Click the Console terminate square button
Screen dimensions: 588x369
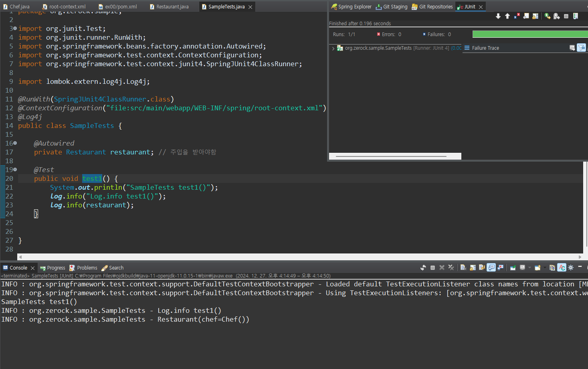coord(432,268)
